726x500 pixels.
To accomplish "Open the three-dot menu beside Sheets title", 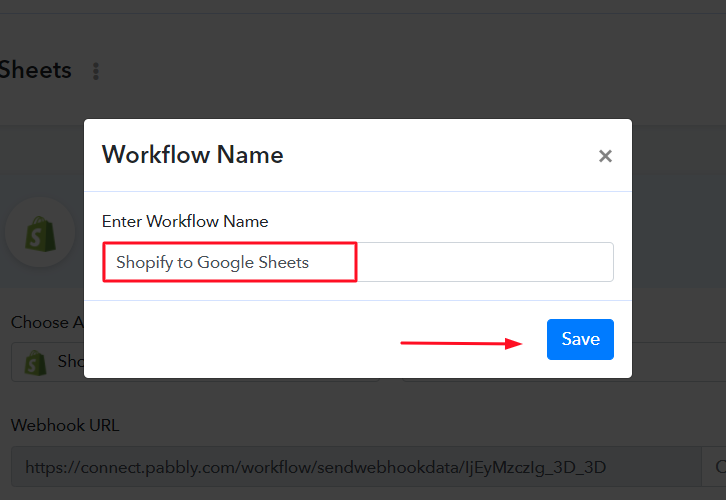I will (96, 71).
